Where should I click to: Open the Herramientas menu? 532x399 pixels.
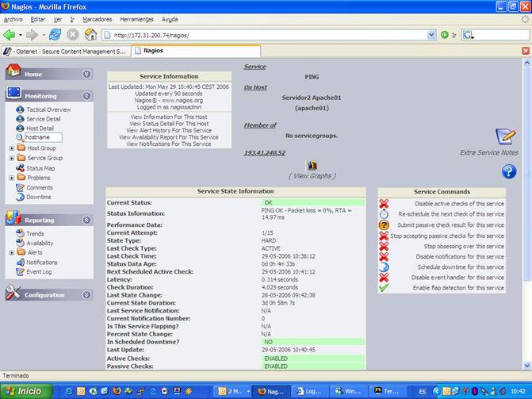point(136,19)
